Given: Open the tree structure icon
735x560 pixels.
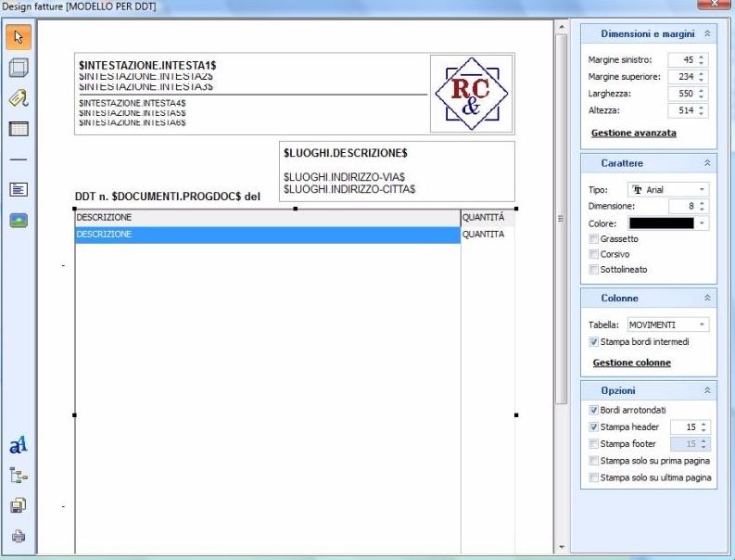Looking at the screenshot, I should pyautogui.click(x=19, y=477).
